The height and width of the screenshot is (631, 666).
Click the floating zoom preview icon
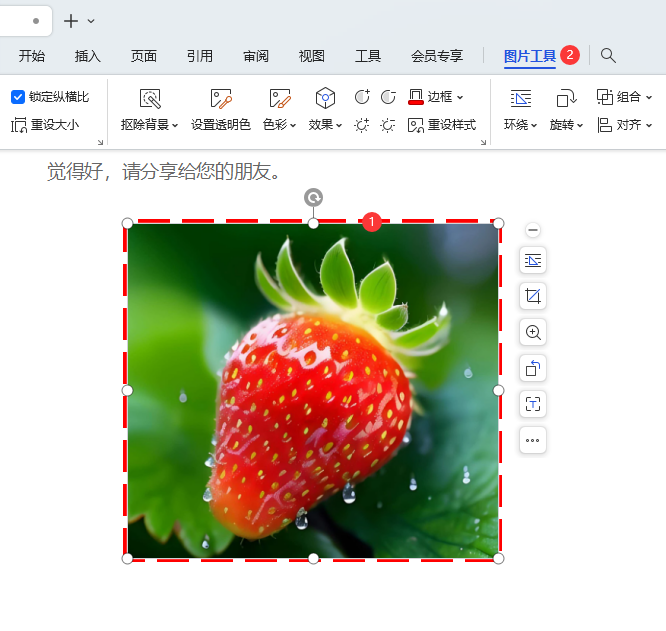533,332
